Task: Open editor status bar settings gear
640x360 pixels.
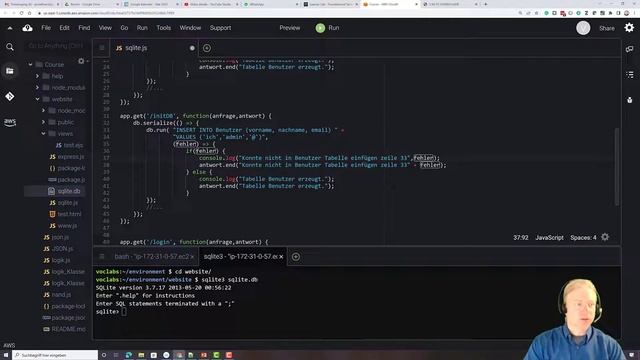Action: (x=605, y=237)
